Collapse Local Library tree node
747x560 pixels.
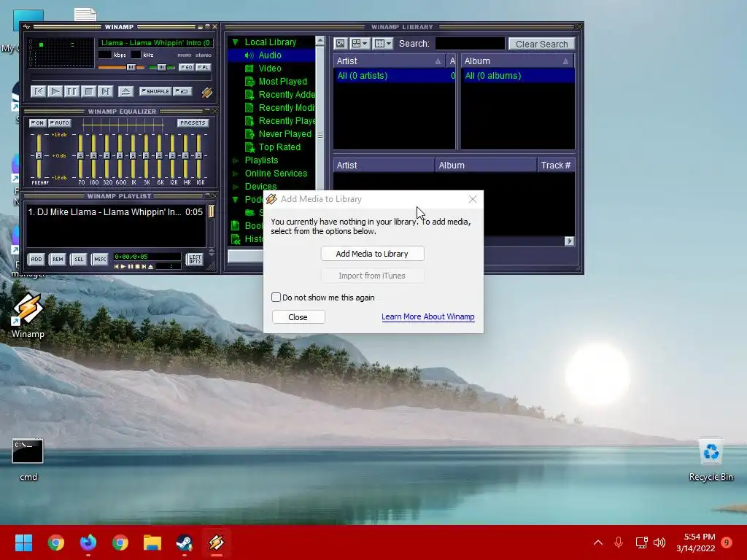tap(236, 42)
